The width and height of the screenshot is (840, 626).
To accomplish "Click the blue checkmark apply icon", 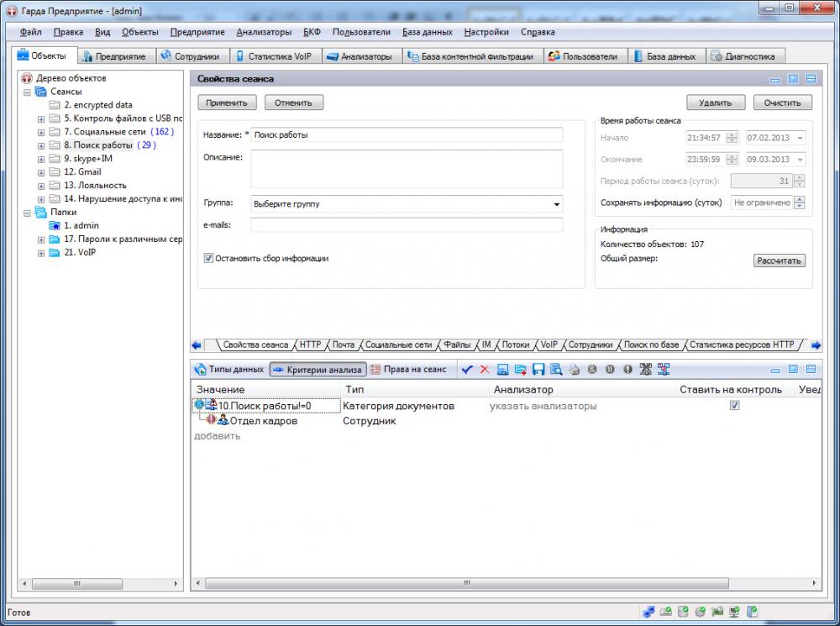I will (x=468, y=370).
